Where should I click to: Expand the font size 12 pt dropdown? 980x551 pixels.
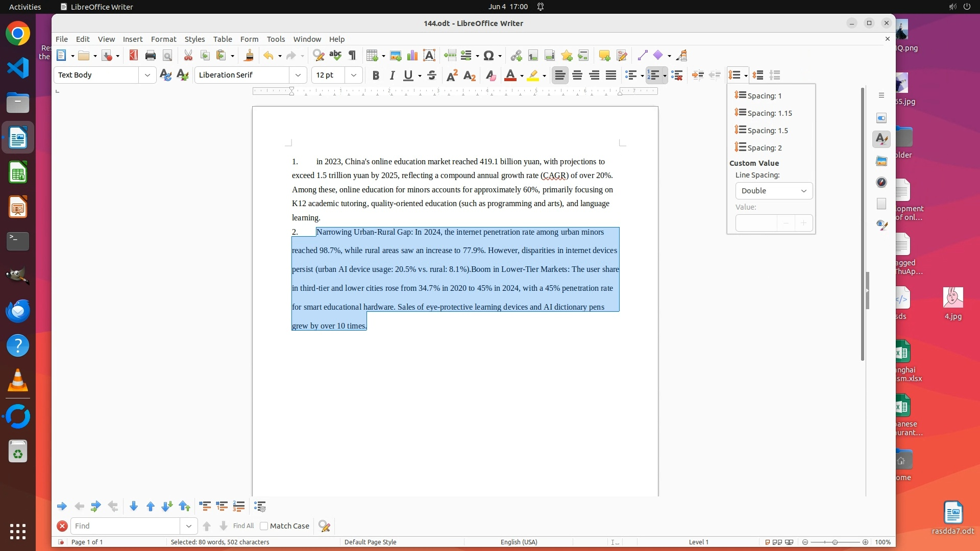tap(353, 76)
